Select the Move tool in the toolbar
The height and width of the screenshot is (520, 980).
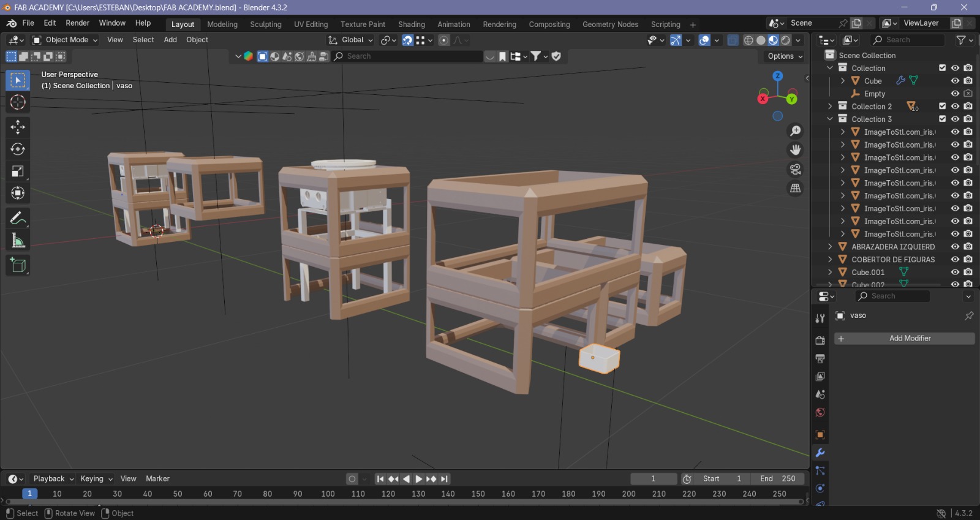click(x=18, y=127)
